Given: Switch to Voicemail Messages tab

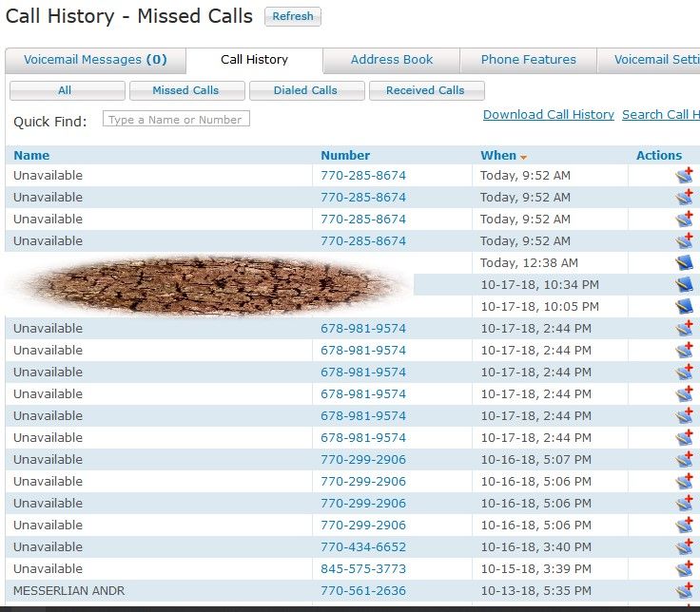Looking at the screenshot, I should coord(95,60).
